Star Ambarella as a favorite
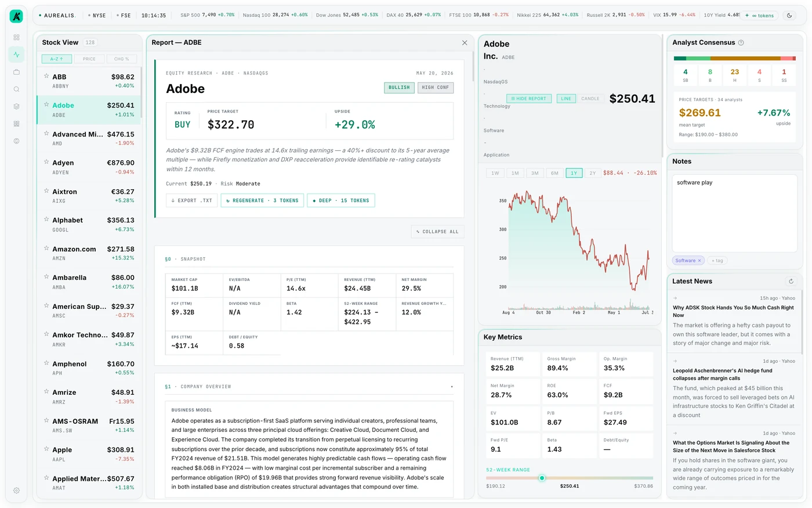 (x=46, y=277)
